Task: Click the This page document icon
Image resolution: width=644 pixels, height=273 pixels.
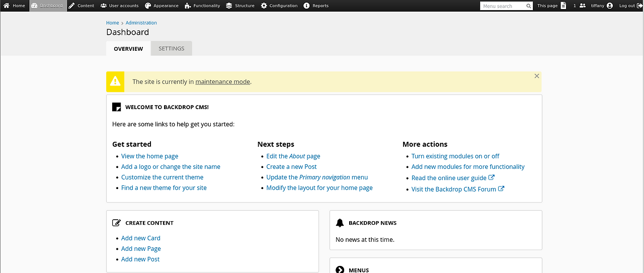Action: coord(563,6)
